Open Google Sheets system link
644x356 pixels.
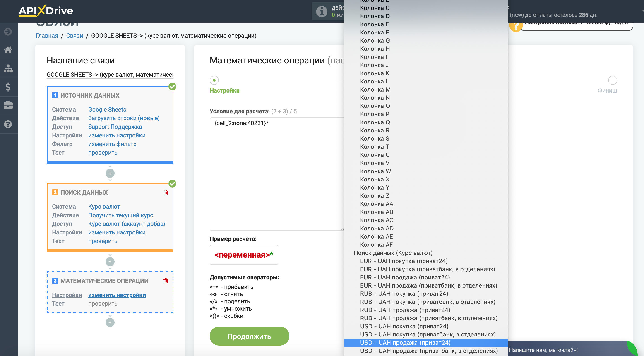click(x=107, y=109)
